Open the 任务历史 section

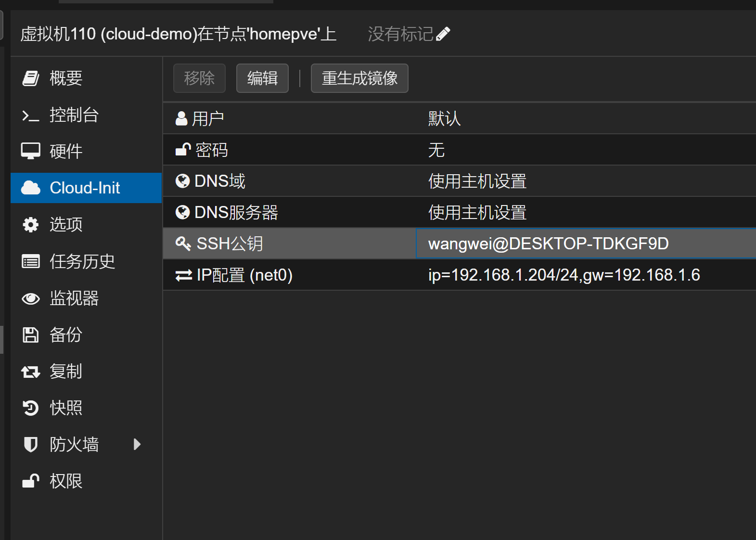point(82,261)
